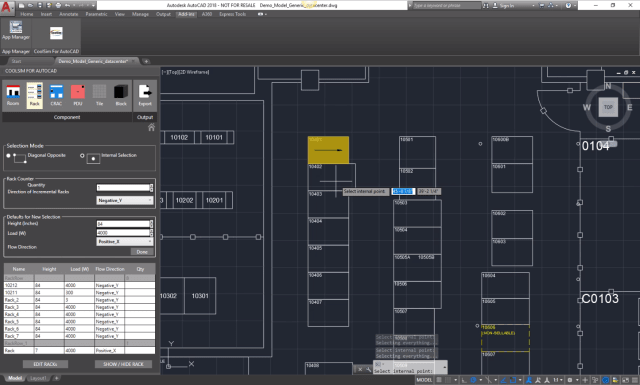This screenshot has width=640, height=385.
Task: Open the Flow Direction Positive_X dropdown
Action: pos(125,241)
